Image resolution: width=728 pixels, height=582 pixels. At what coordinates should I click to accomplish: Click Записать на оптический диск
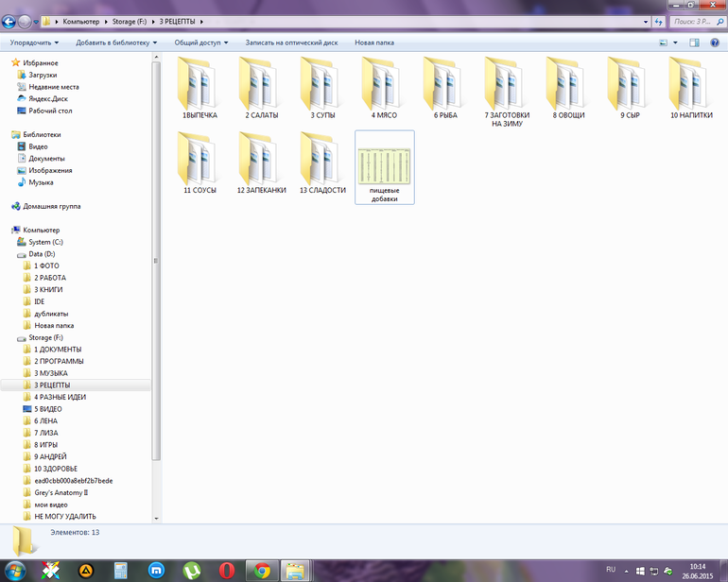[291, 43]
